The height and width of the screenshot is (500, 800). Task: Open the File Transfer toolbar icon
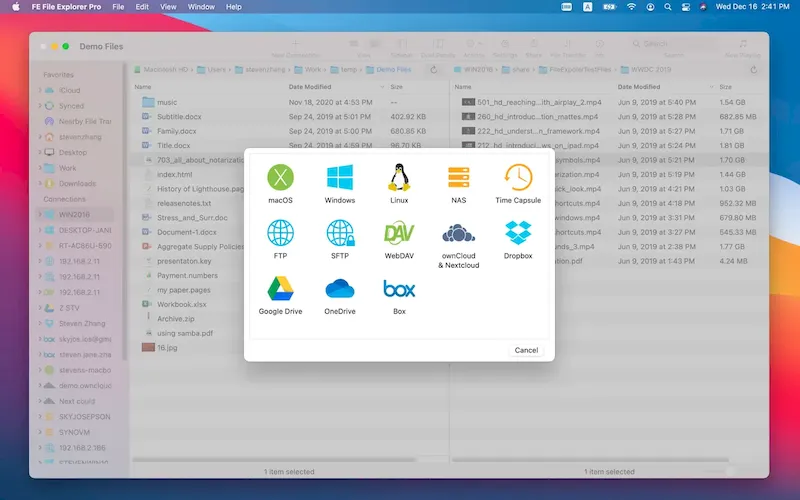tap(567, 48)
